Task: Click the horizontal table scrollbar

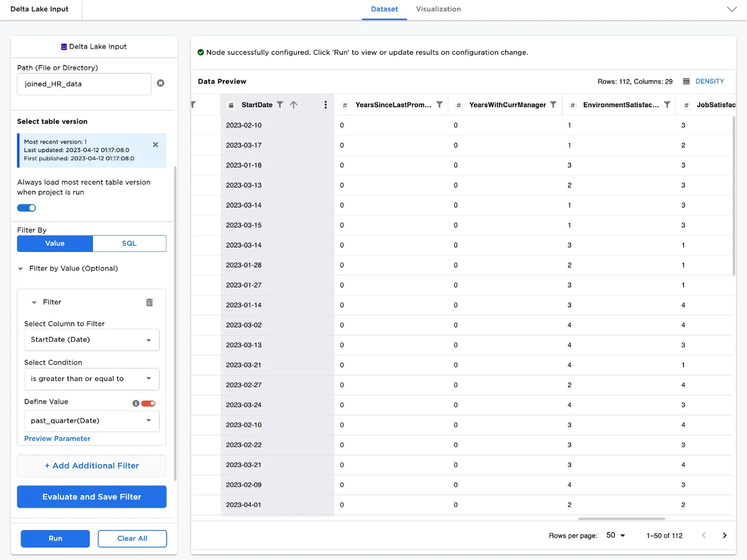Action: click(x=621, y=518)
